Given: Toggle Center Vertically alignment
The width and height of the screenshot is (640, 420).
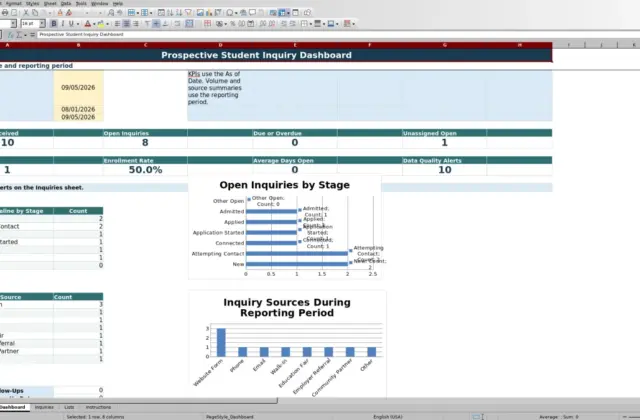Looking at the screenshot, I should click(156, 24).
